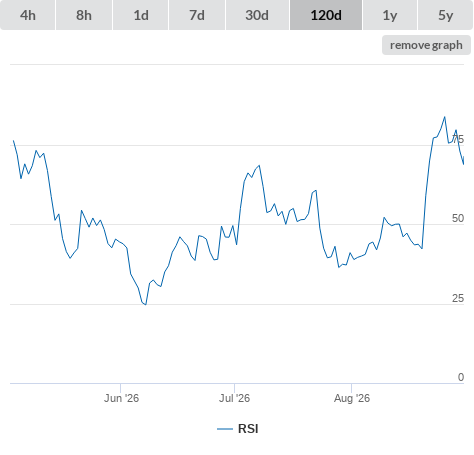Click the Jul '26 axis label
The image size is (474, 455).
pyautogui.click(x=234, y=398)
